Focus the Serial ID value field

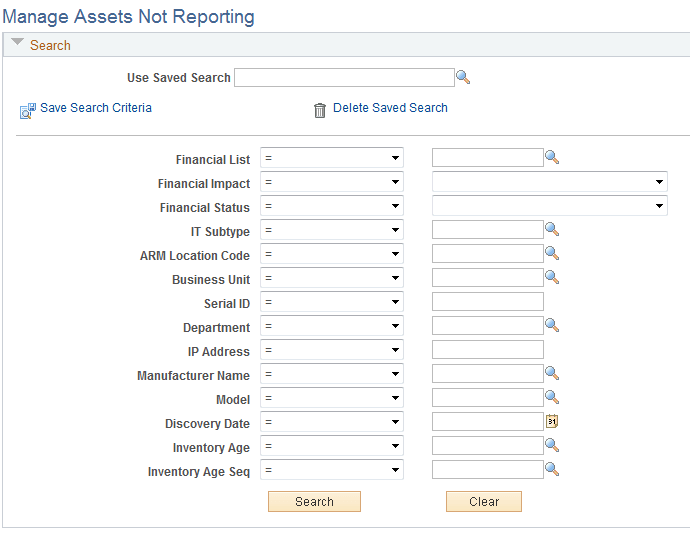pos(488,302)
